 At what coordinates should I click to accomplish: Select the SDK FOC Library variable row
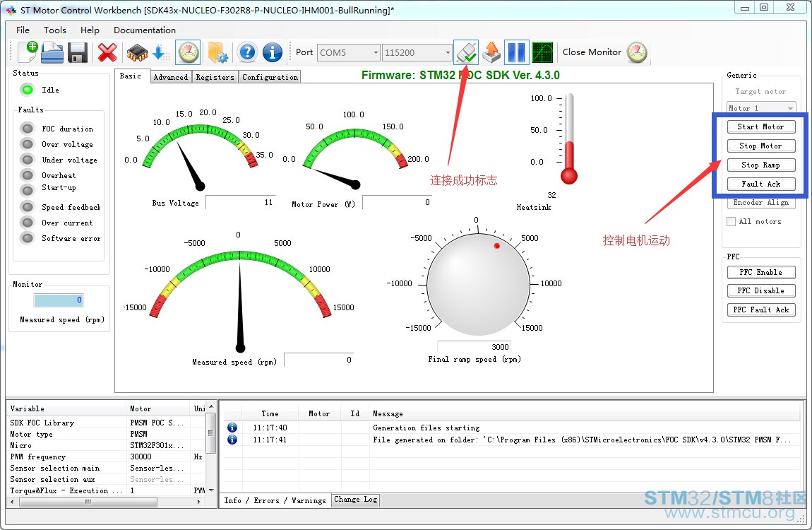106,423
